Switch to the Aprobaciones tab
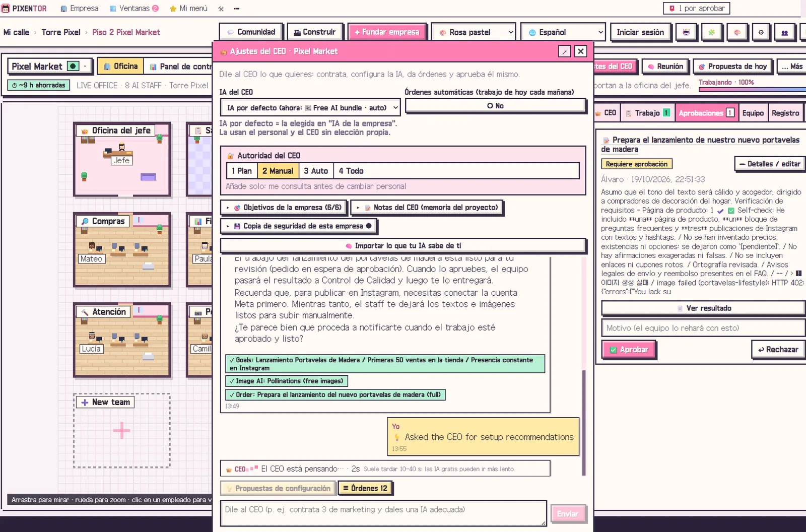The width and height of the screenshot is (806, 532). (706, 113)
